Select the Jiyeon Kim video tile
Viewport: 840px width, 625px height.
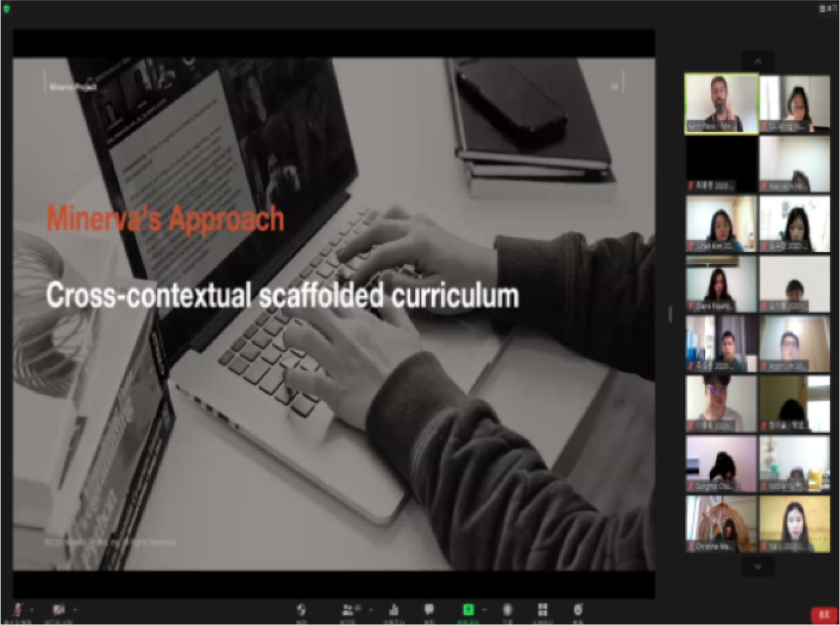click(x=721, y=224)
